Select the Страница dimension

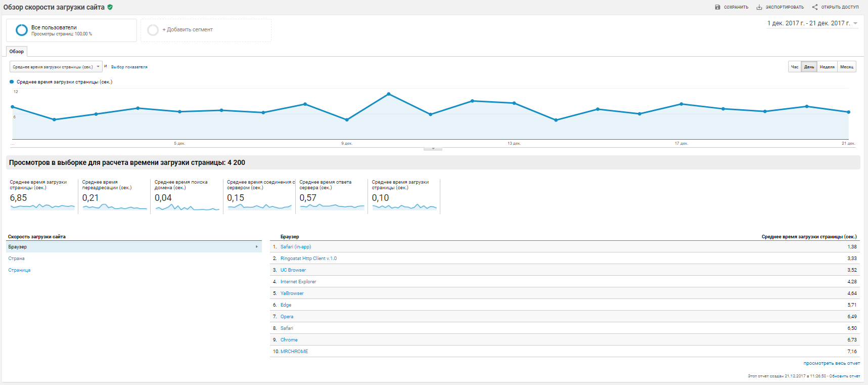click(x=19, y=270)
